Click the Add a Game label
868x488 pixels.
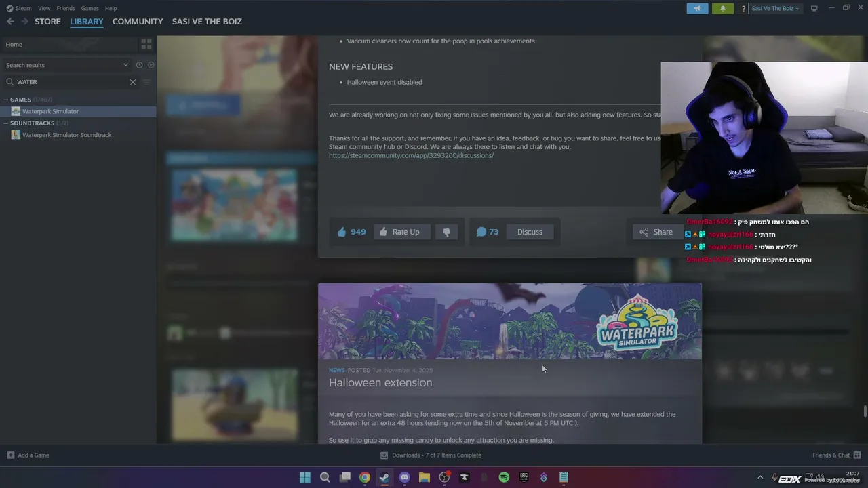[33, 455]
